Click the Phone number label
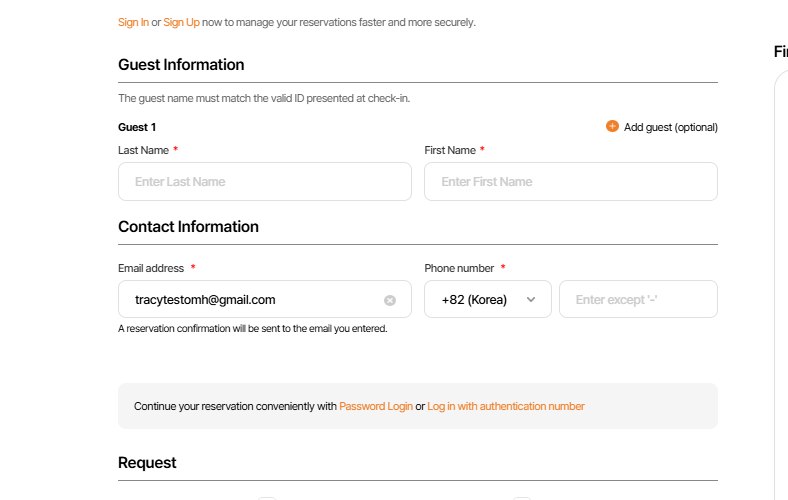This screenshot has width=788, height=500. coord(459,268)
